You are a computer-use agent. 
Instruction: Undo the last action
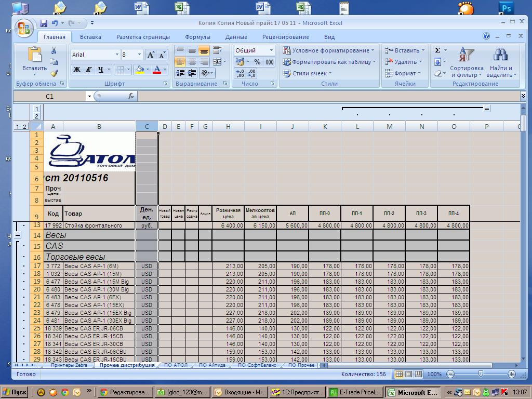[x=55, y=23]
